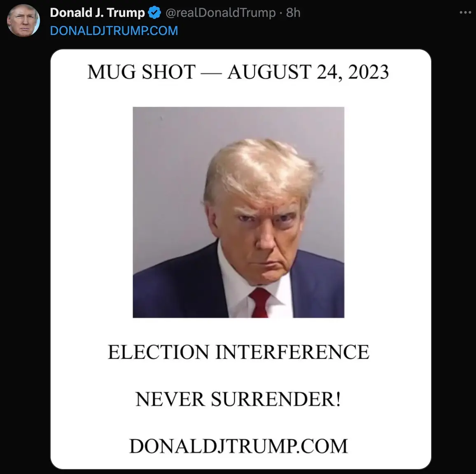Click the display name Donald J. Trump

click(97, 13)
